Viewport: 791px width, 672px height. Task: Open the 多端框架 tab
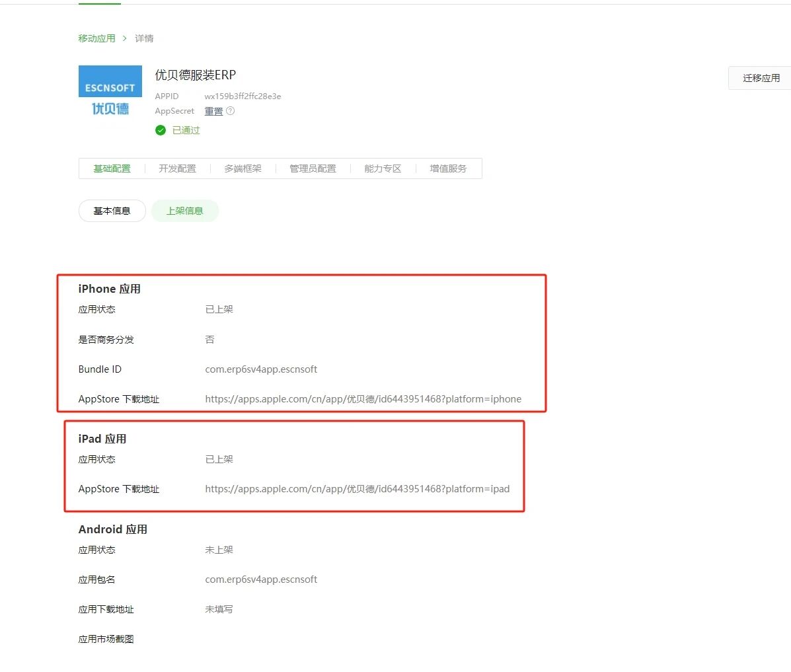tap(243, 168)
